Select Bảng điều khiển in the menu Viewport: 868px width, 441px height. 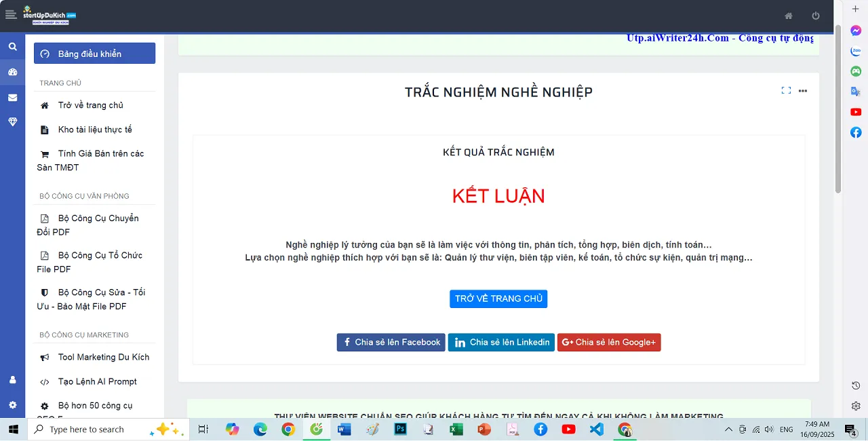94,54
